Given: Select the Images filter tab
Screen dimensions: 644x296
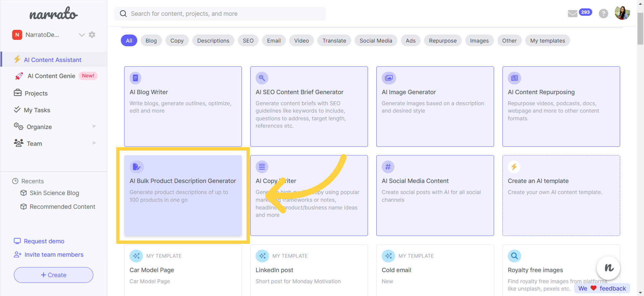Looking at the screenshot, I should (479, 41).
